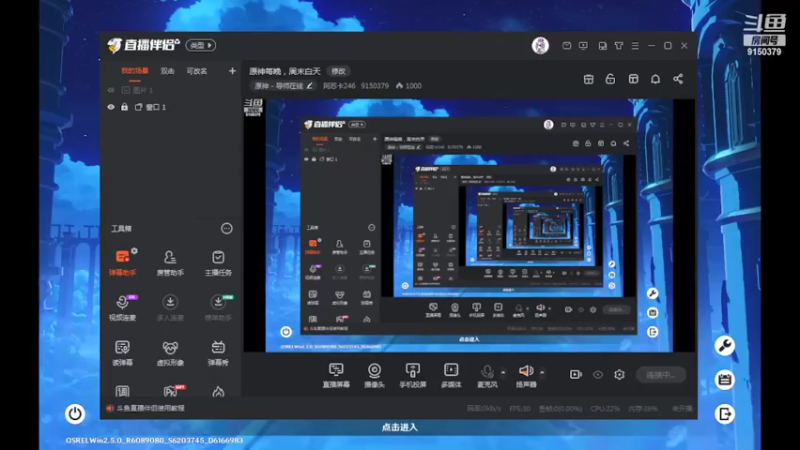The image size is (800, 450).
Task: Open the mode pill next to 直播伴侣 logo
Action: (x=201, y=45)
